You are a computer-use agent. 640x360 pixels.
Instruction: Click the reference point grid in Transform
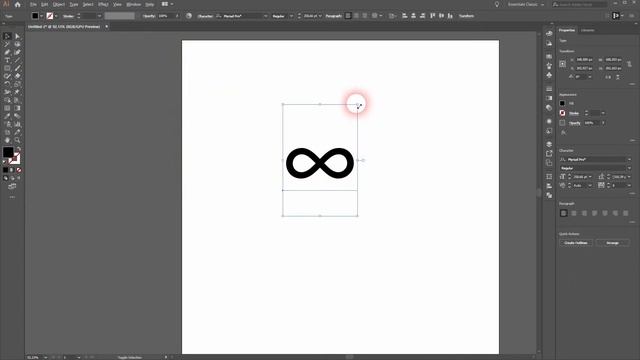pos(563,64)
